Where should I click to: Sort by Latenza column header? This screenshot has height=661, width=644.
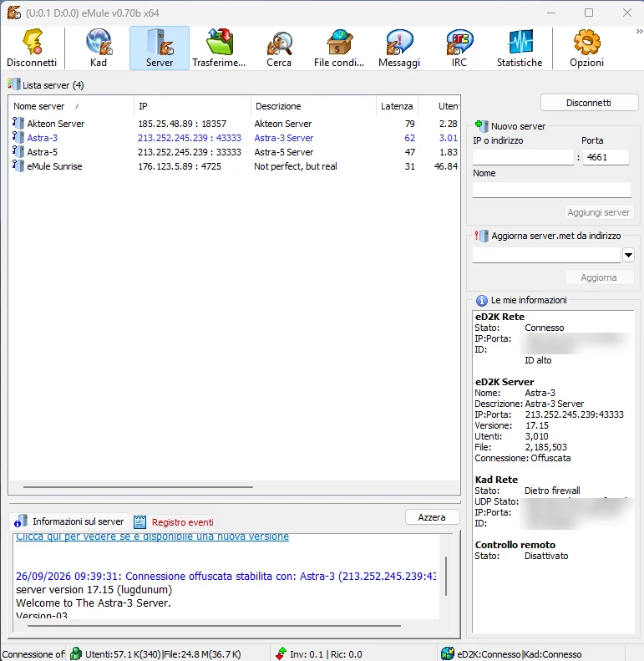pyautogui.click(x=397, y=106)
